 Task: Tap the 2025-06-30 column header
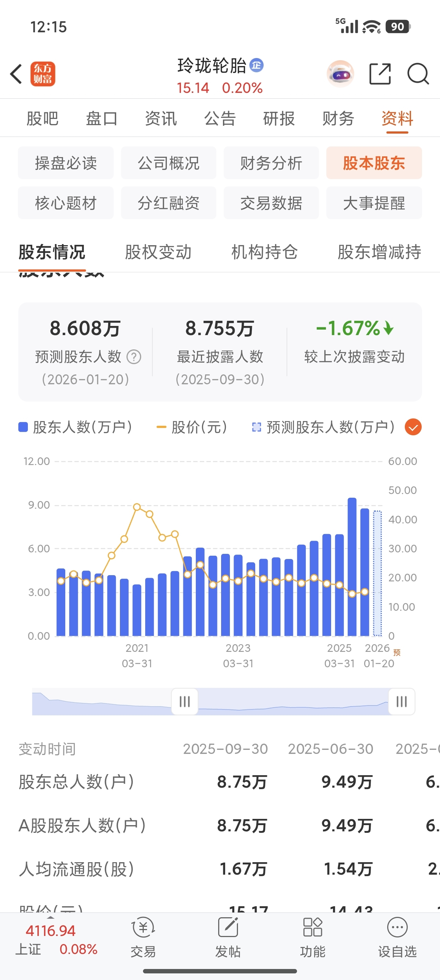click(x=331, y=749)
